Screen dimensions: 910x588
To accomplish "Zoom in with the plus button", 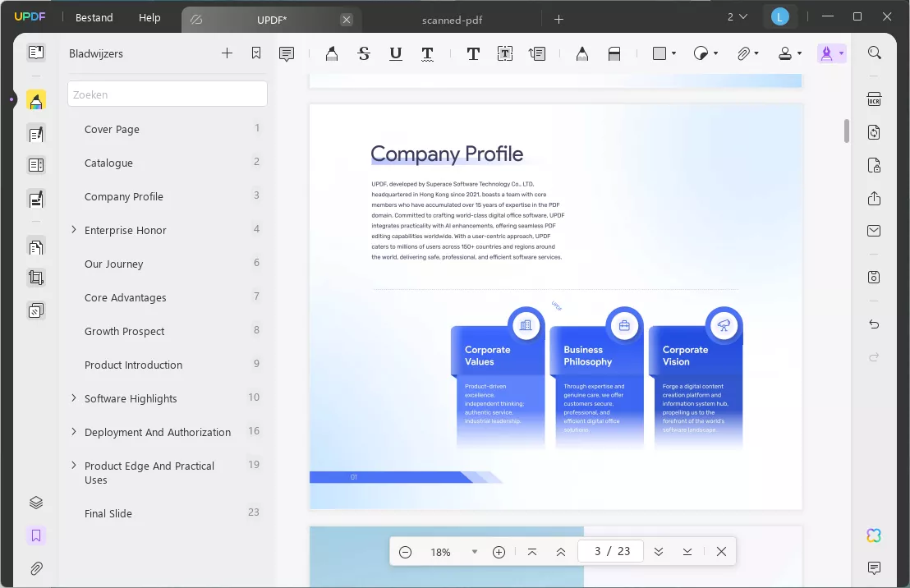I will pyautogui.click(x=499, y=552).
